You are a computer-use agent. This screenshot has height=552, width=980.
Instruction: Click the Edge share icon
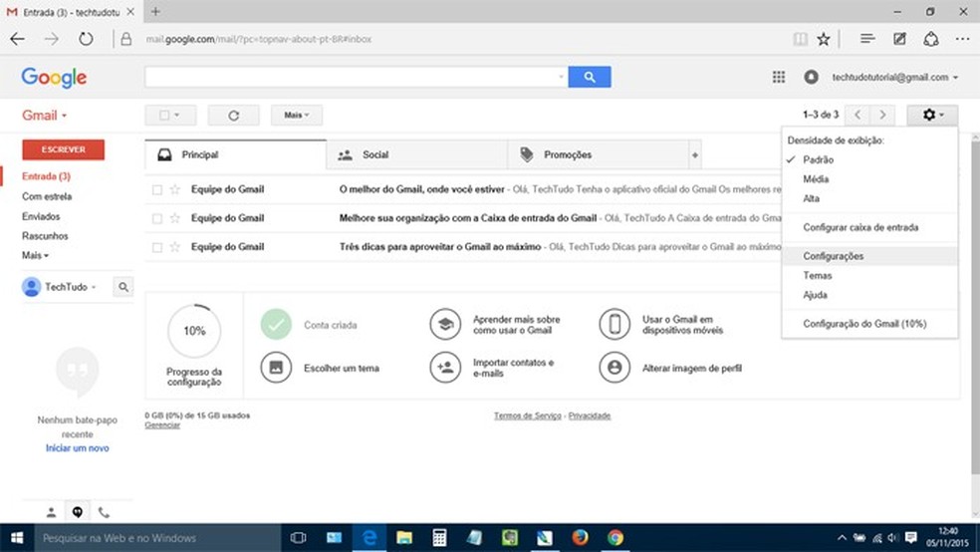(x=931, y=39)
